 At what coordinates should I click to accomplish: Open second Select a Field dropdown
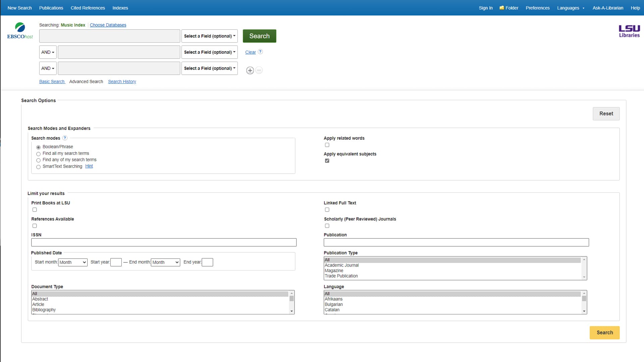[210, 52]
